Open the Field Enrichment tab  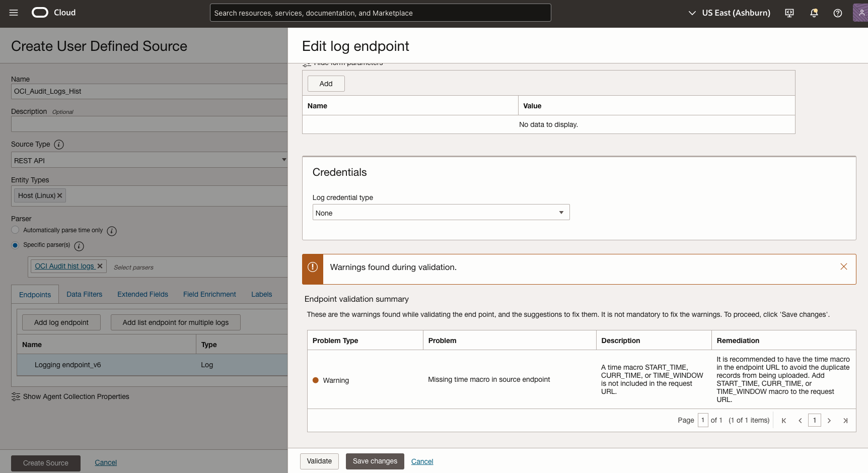209,294
